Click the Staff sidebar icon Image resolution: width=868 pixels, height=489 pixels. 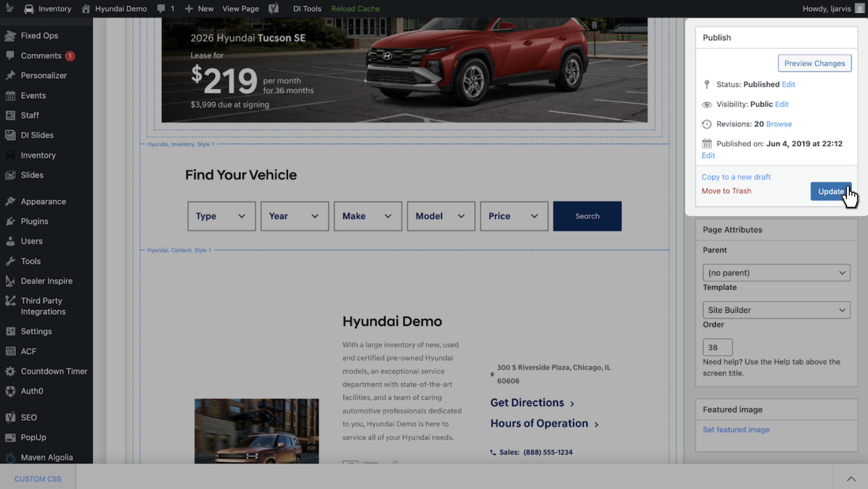coord(10,115)
